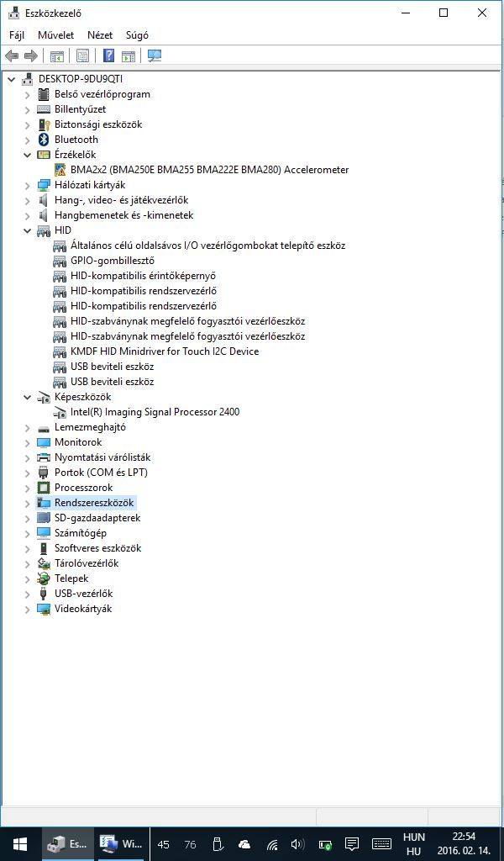Expand the Szoftveres eszközök category
Image resolution: width=504 pixels, height=861 pixels.
(28, 548)
